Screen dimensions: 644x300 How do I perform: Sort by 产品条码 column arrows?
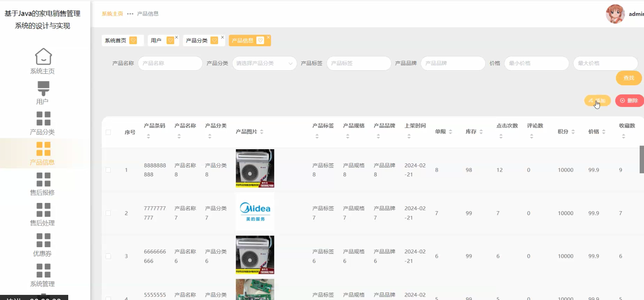(149, 136)
